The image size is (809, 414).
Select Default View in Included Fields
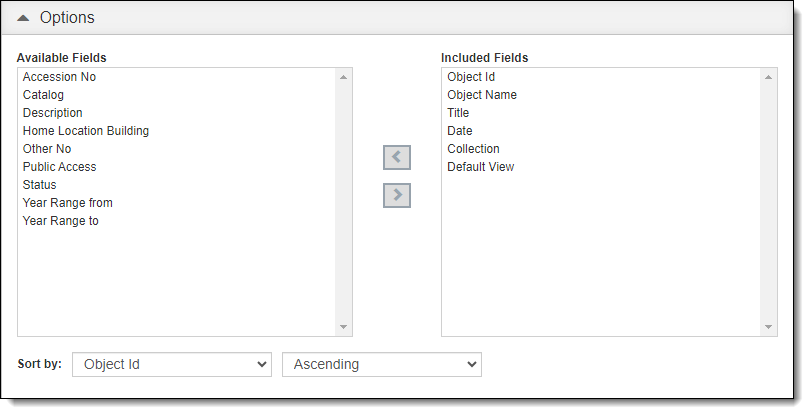click(x=480, y=167)
